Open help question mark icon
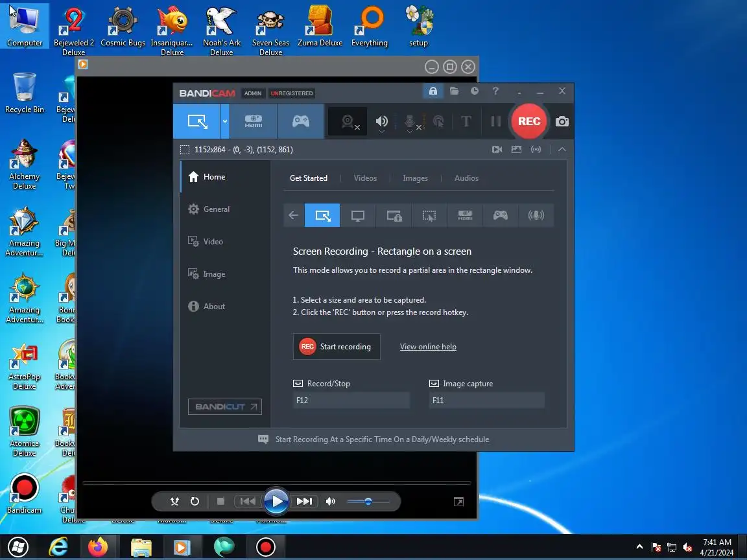The width and height of the screenshot is (747, 560). click(495, 91)
